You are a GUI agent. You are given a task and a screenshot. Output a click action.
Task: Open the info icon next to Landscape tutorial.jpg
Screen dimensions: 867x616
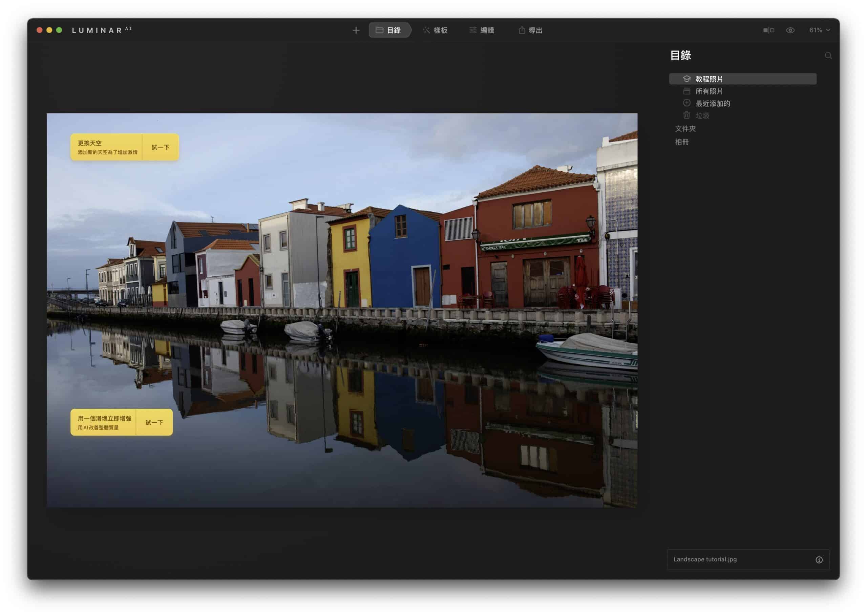coord(819,559)
